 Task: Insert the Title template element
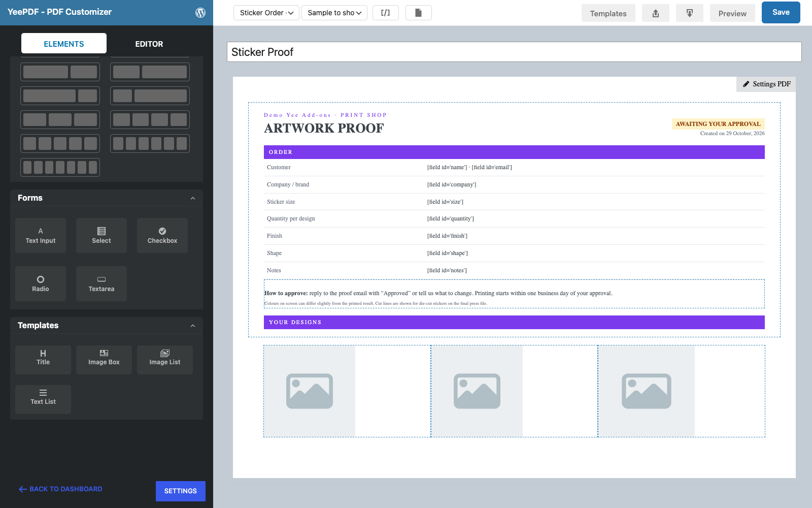[43, 360]
